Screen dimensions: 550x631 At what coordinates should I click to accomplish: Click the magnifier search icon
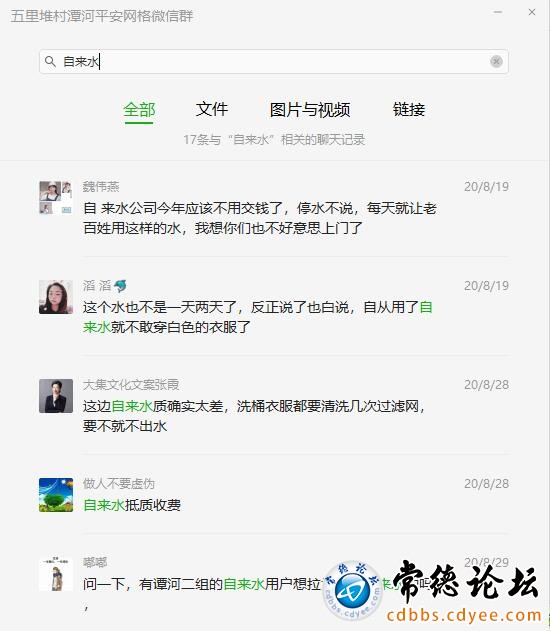click(50, 62)
